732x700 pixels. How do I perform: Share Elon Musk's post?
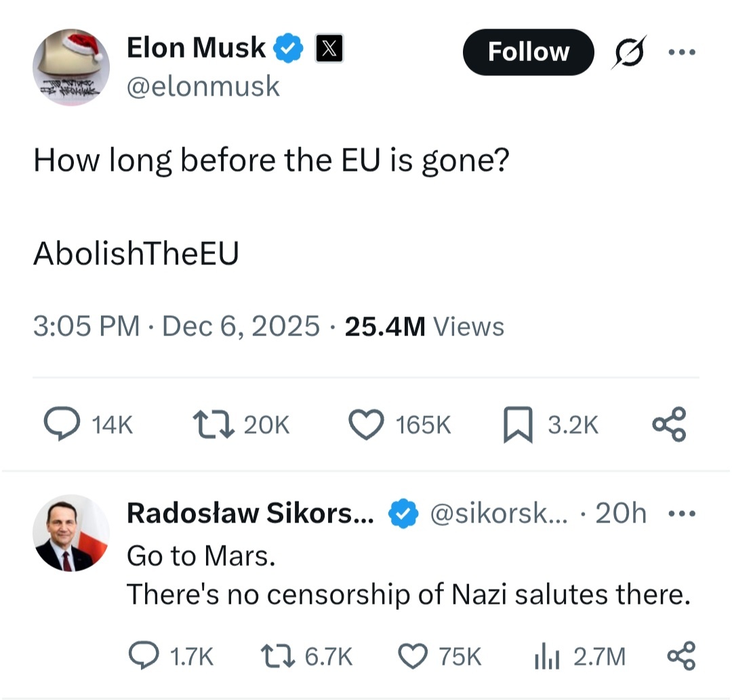click(x=669, y=425)
